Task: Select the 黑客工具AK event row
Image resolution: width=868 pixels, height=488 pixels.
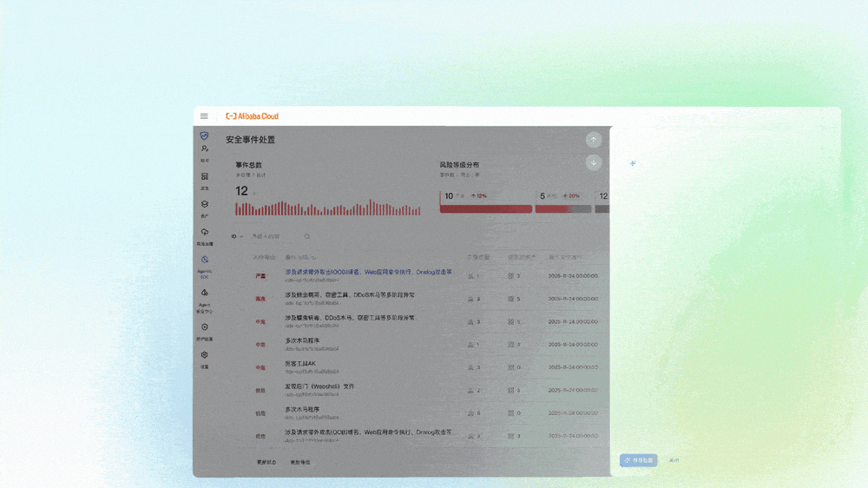Action: click(x=421, y=367)
